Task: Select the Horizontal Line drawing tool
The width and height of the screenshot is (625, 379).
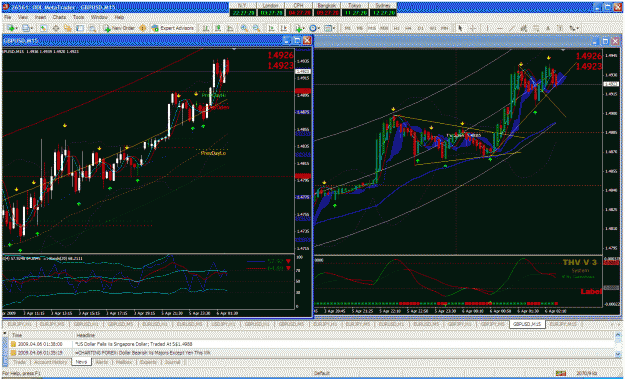Action: [x=499, y=28]
